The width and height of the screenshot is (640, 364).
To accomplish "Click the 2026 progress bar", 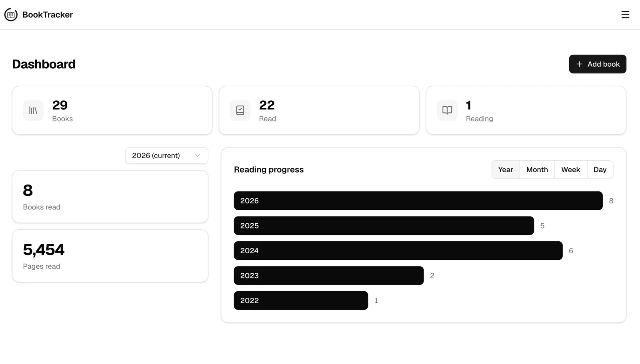I will tap(418, 201).
